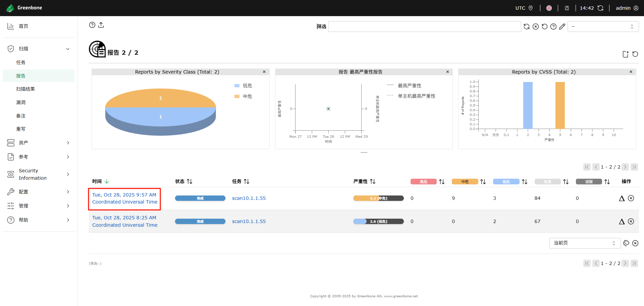Click inside the 筛选 filter text field

tap(424, 27)
